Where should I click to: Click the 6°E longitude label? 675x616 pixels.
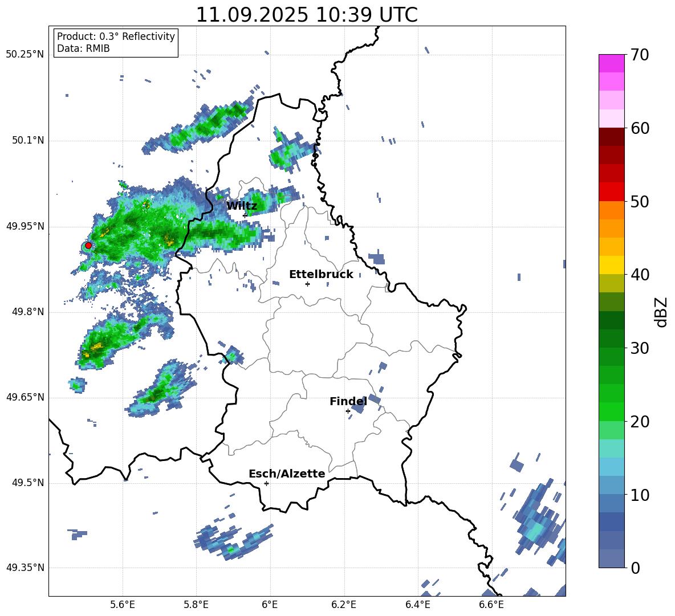(270, 605)
